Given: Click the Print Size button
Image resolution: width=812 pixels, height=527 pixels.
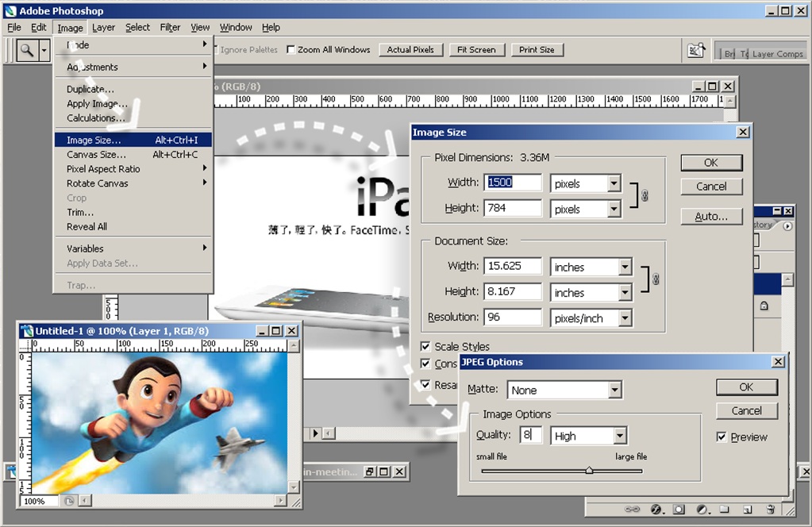Looking at the screenshot, I should [537, 50].
